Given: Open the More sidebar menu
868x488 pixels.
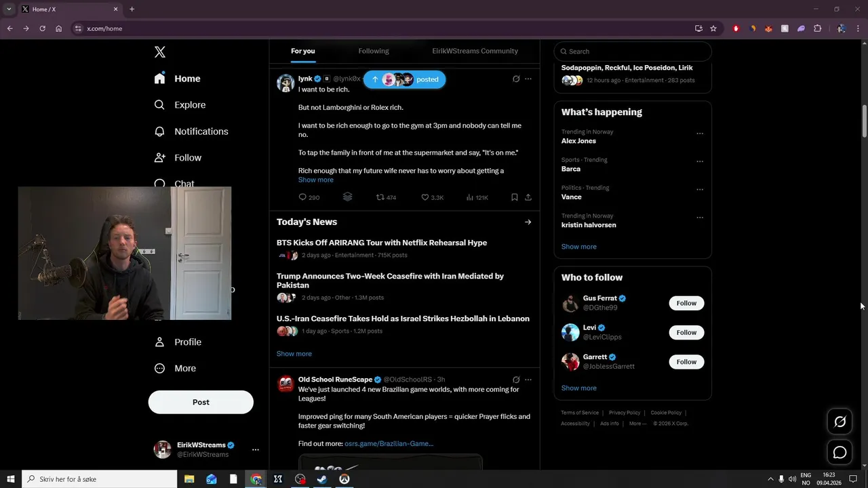Looking at the screenshot, I should pos(176,369).
